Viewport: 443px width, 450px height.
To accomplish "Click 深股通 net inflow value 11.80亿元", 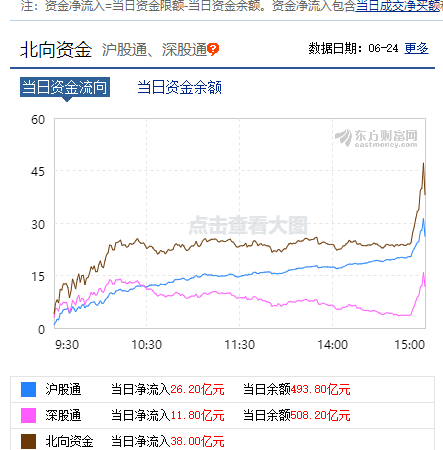I will tap(197, 415).
